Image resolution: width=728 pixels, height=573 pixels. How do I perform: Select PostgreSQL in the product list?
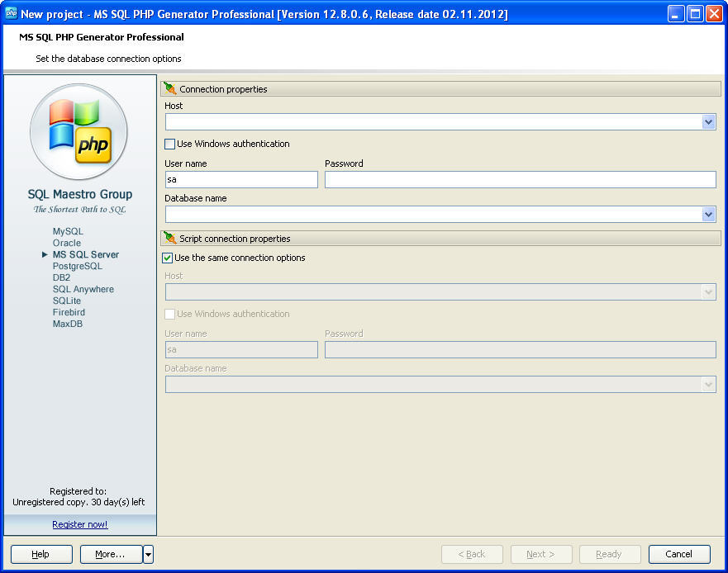click(x=78, y=266)
